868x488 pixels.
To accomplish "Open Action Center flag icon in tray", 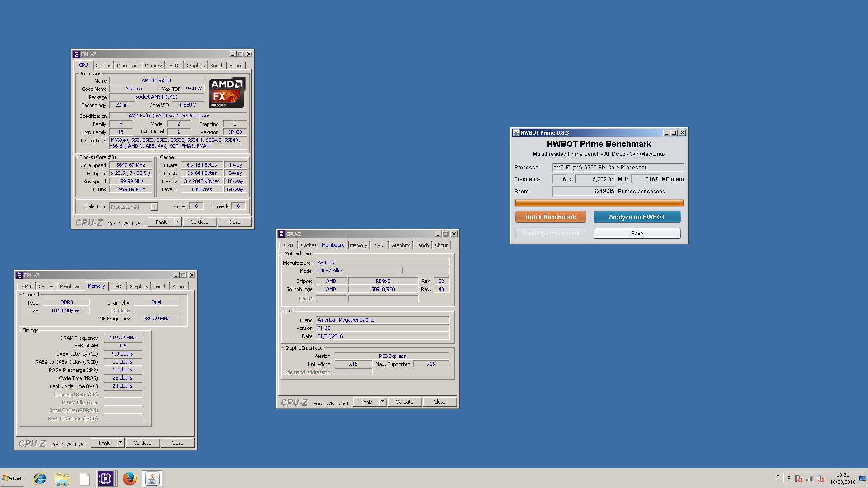I will pyautogui.click(x=799, y=479).
